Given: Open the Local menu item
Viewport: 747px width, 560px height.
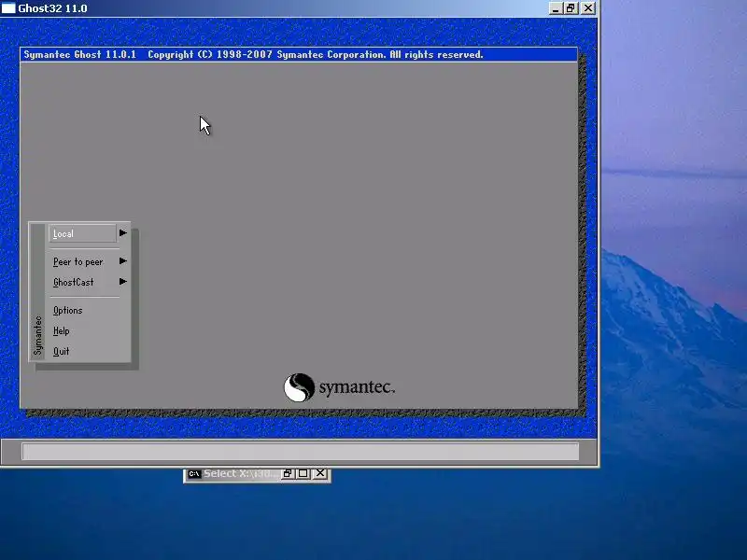Looking at the screenshot, I should (x=82, y=233).
